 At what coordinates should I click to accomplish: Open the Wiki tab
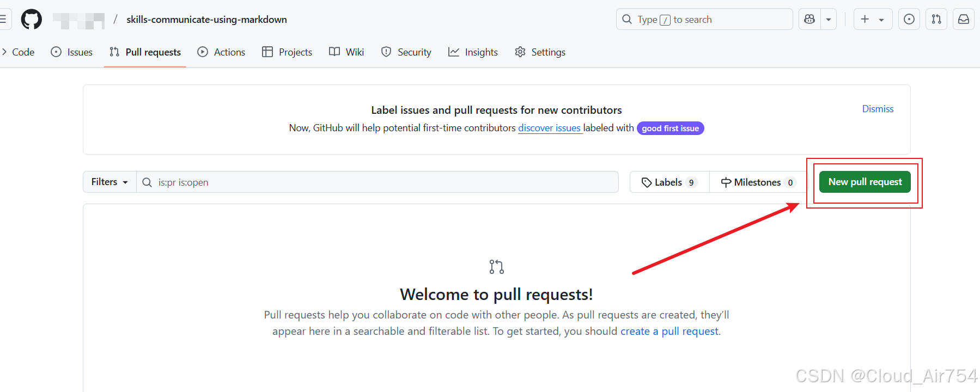coord(346,52)
